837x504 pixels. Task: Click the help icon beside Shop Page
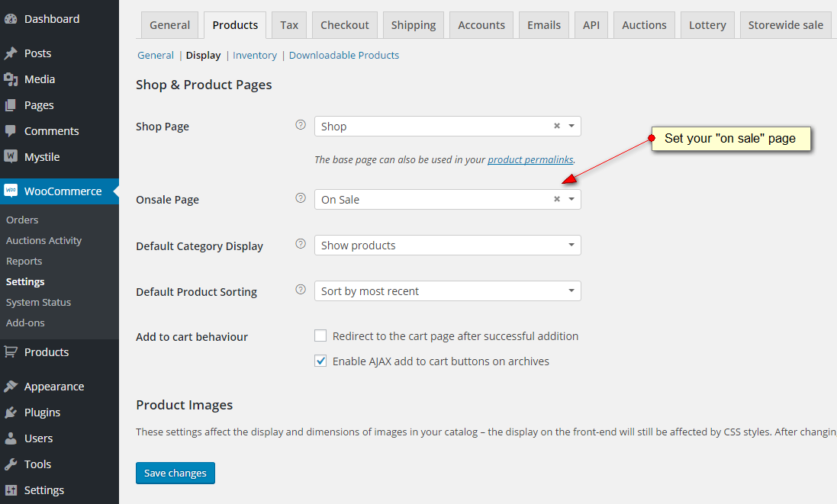(301, 125)
